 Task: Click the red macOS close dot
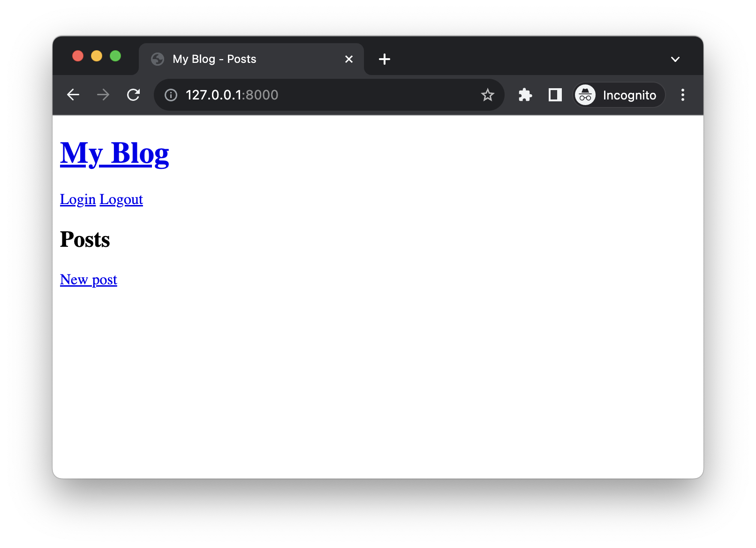coord(78,56)
